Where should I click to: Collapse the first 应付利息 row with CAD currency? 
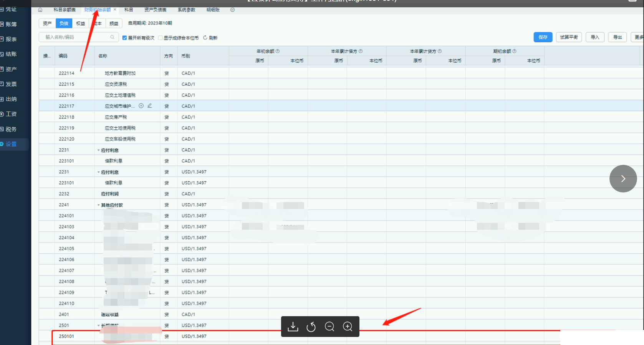pos(99,150)
